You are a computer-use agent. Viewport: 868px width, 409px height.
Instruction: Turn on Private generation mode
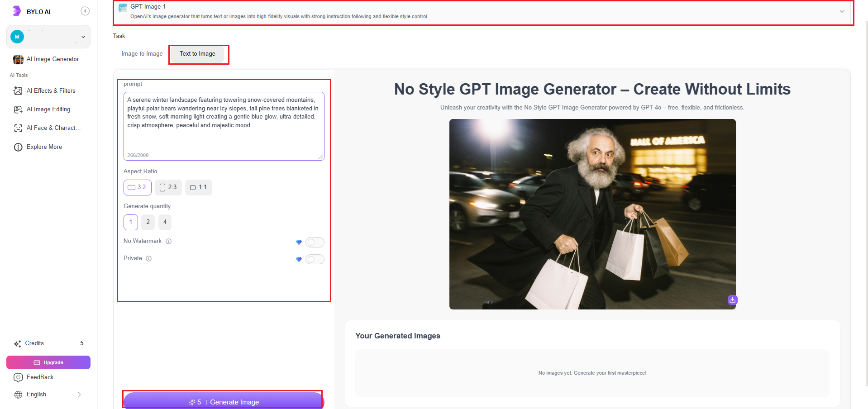[315, 259]
